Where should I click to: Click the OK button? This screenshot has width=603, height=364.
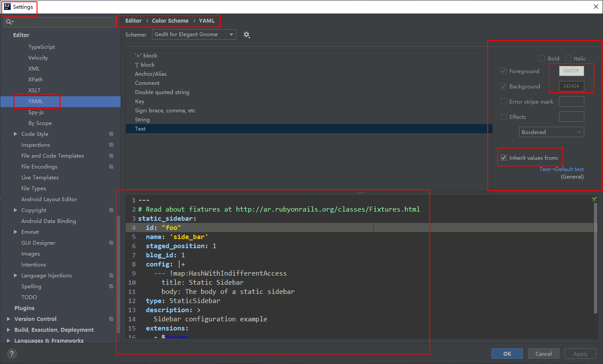507,354
